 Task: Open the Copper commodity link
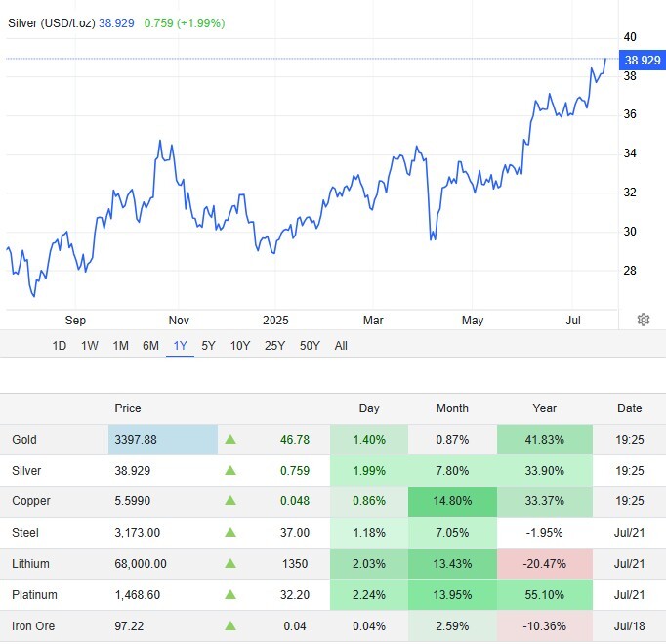(x=30, y=502)
